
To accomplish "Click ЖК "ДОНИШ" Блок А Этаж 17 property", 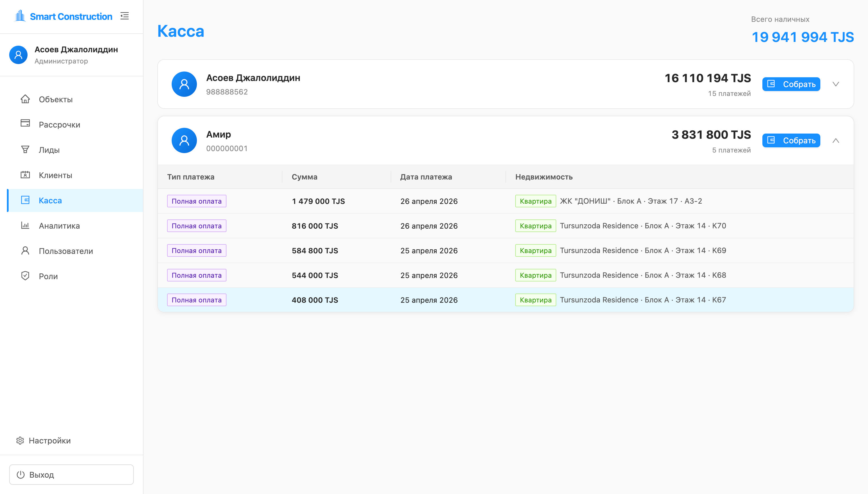I will 631,201.
